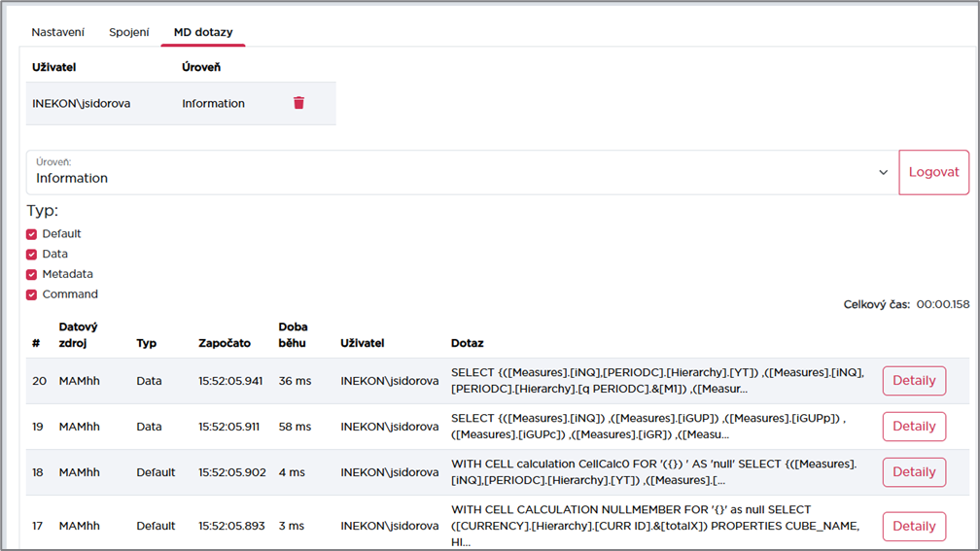Select timestamp 15:52:05.911 cell

point(228,426)
